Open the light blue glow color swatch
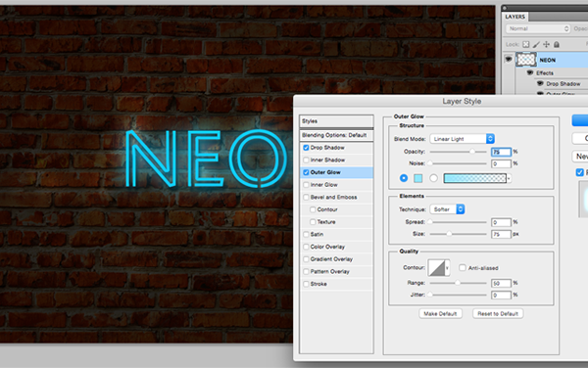 [x=418, y=178]
